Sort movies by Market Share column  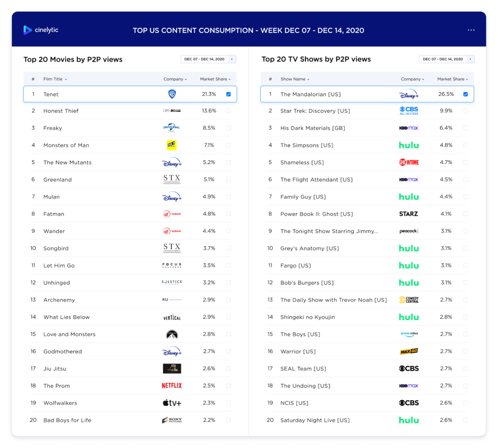pyautogui.click(x=215, y=79)
